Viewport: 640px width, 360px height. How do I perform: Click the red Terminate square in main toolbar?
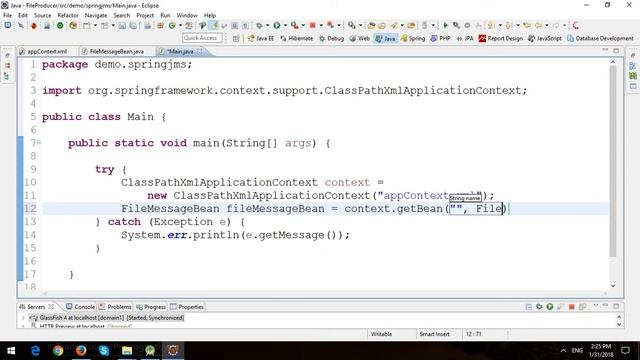pos(313,25)
